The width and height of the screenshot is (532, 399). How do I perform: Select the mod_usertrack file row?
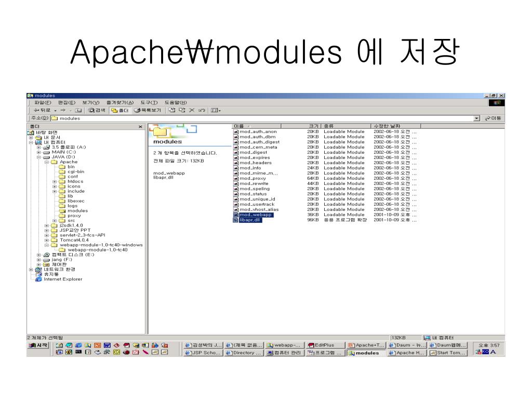click(x=325, y=204)
